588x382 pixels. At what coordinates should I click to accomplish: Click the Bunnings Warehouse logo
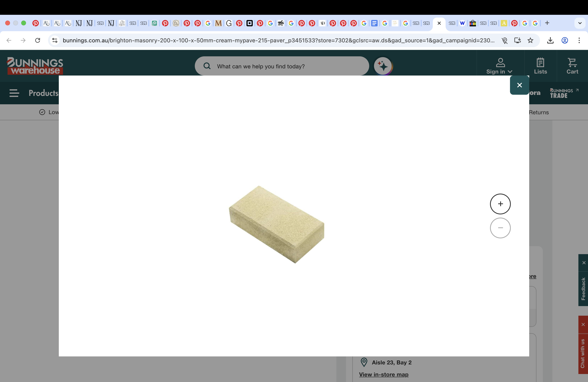pyautogui.click(x=35, y=66)
